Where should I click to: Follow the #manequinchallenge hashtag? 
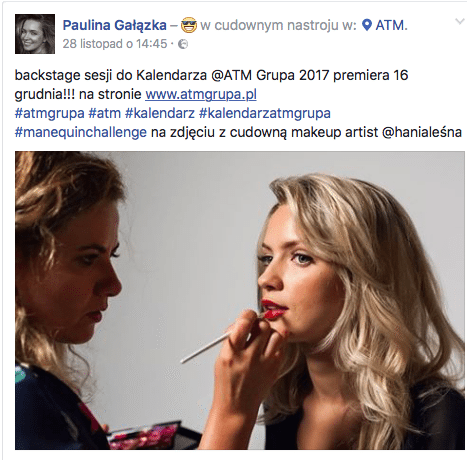pos(81,132)
